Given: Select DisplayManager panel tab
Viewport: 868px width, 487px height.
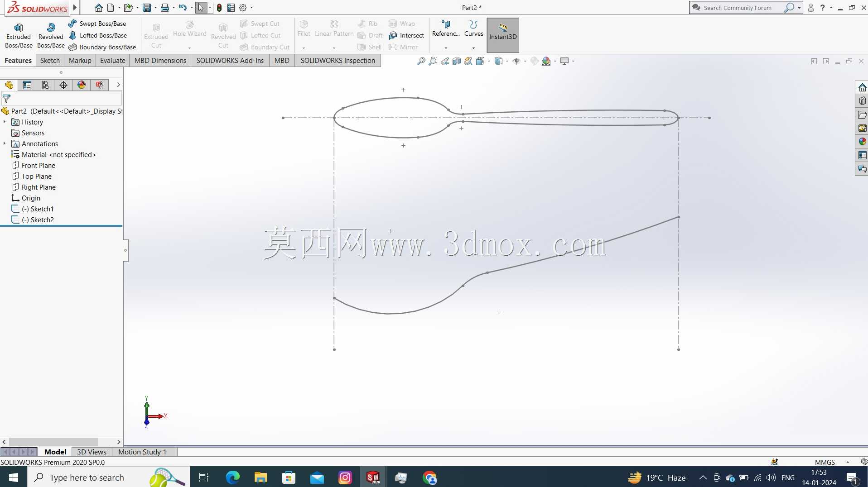Looking at the screenshot, I should (82, 85).
